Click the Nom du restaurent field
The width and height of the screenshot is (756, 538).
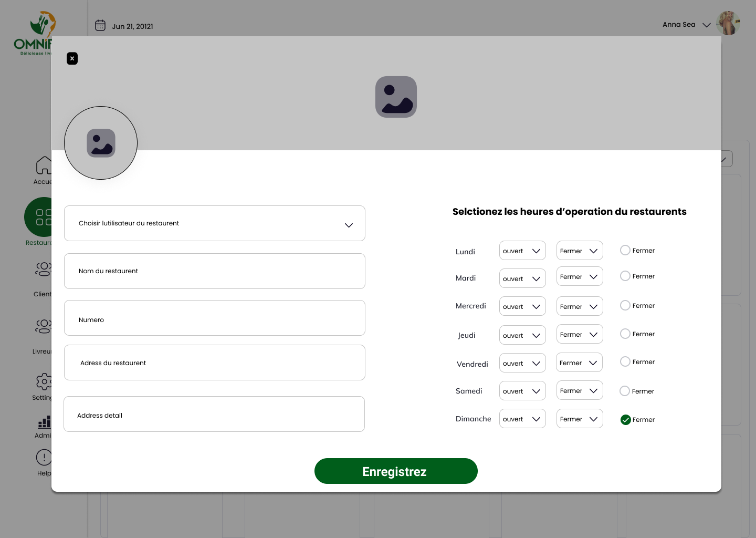click(x=215, y=271)
